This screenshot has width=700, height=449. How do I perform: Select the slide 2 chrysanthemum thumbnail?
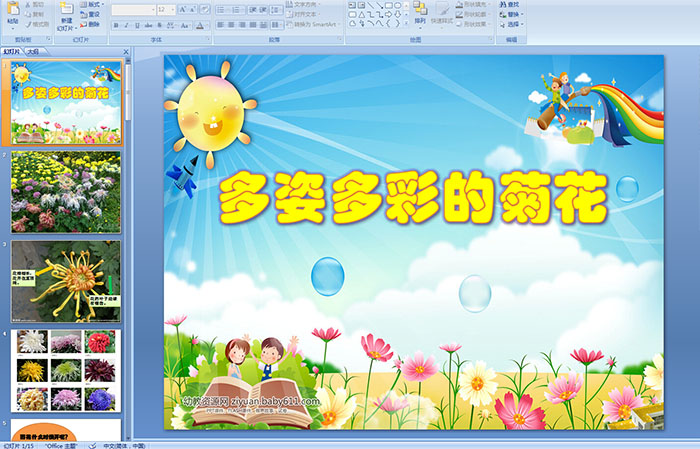tap(66, 192)
